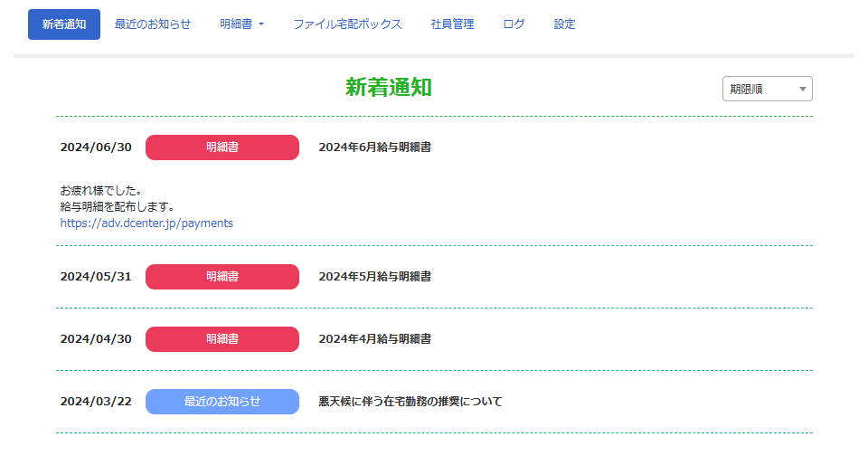Open 設定 from the navigation bar
This screenshot has width=868, height=456.
coord(564,24)
